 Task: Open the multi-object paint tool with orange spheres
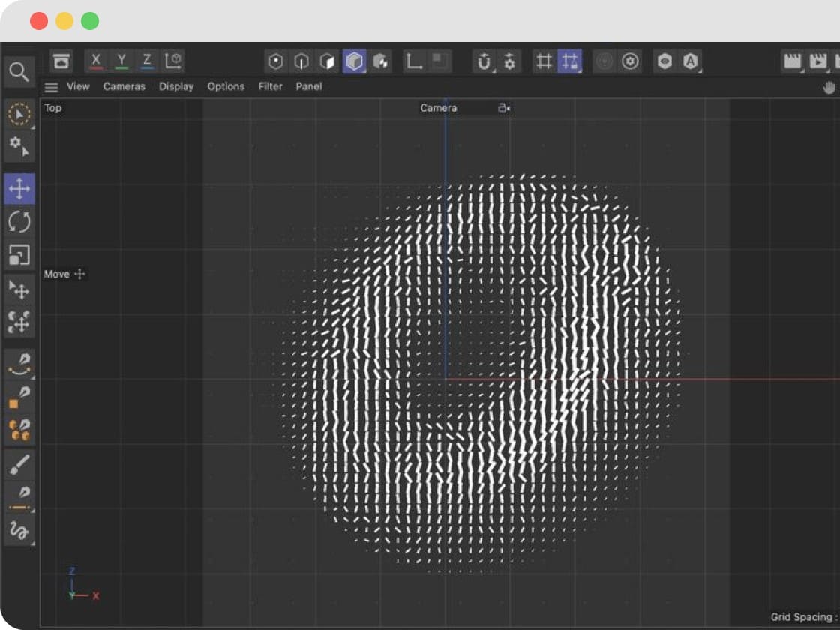[19, 430]
